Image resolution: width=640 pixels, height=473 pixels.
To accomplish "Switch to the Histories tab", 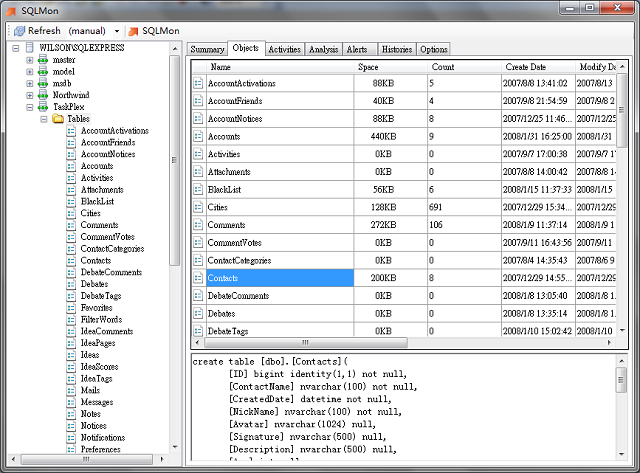I will coord(396,49).
